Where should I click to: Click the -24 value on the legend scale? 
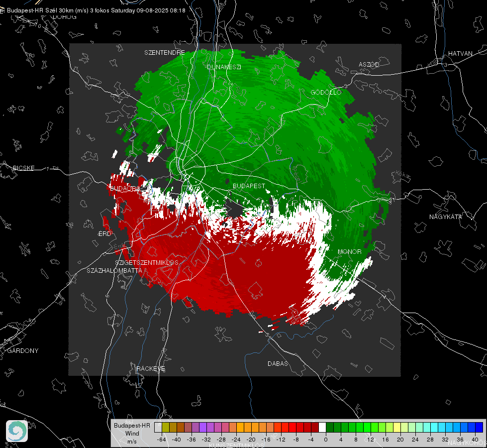236,440
